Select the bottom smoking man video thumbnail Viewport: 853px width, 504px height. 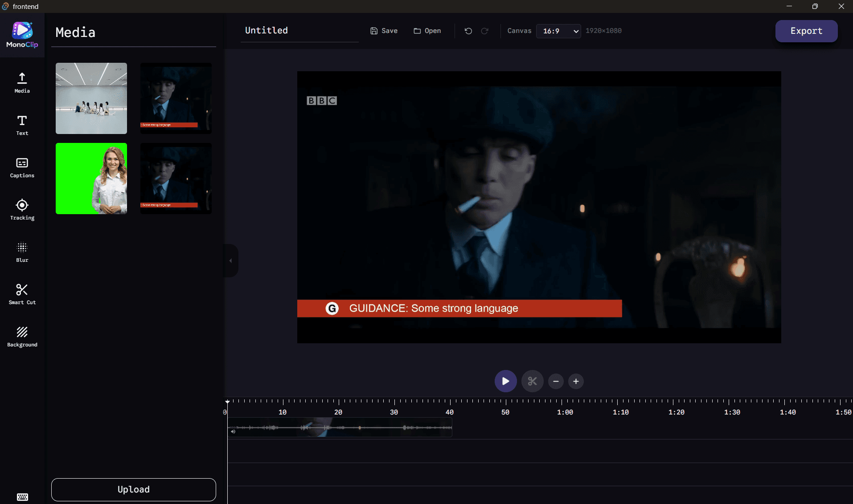click(x=176, y=179)
